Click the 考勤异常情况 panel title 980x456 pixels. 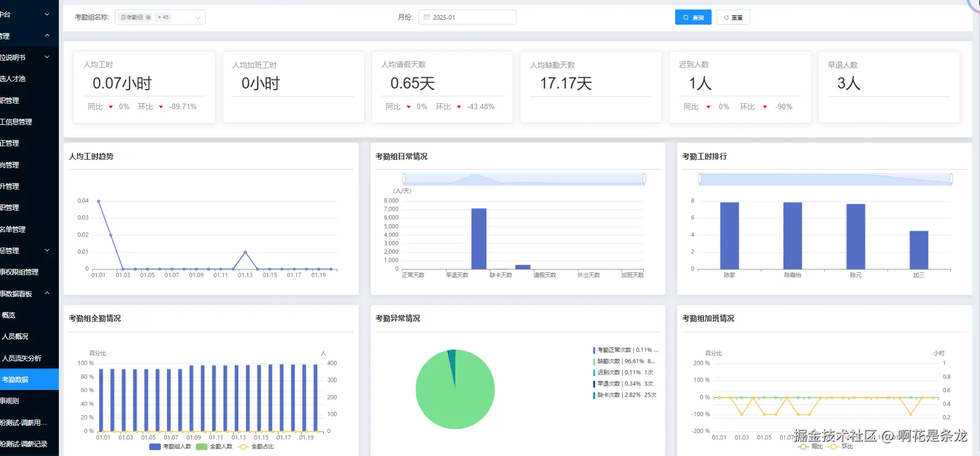click(x=398, y=318)
